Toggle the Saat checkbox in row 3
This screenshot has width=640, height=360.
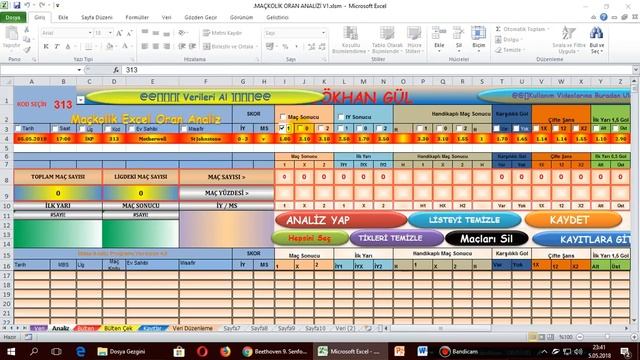[55, 129]
